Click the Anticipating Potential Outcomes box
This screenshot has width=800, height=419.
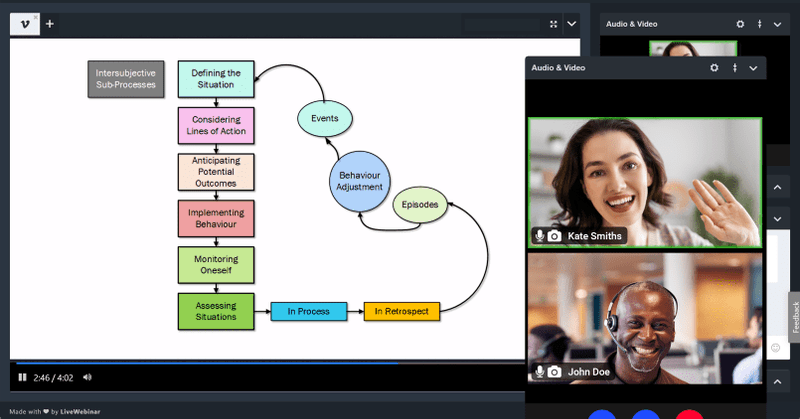pyautogui.click(x=216, y=172)
